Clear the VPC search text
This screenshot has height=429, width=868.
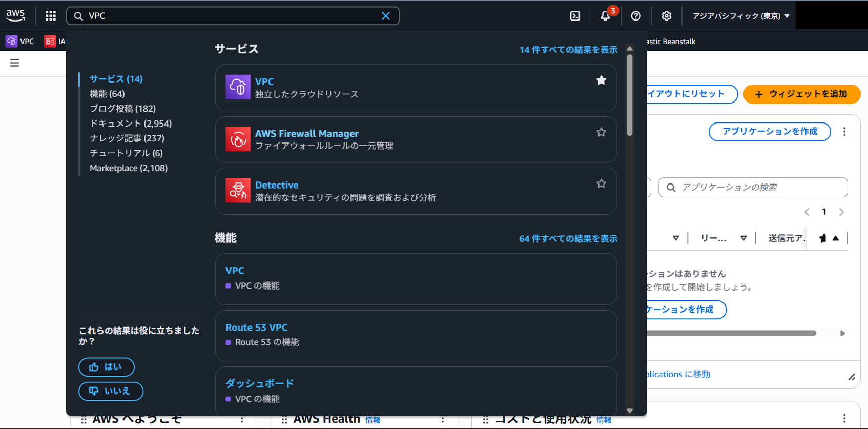coord(386,16)
